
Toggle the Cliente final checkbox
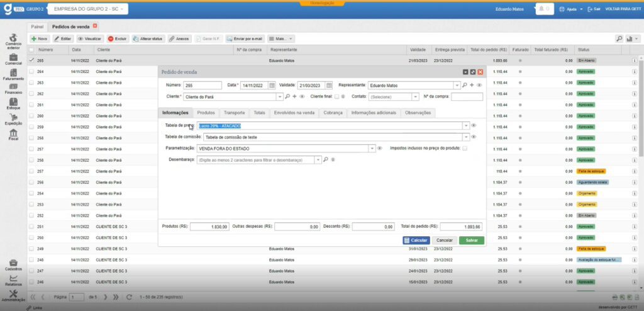[336, 97]
